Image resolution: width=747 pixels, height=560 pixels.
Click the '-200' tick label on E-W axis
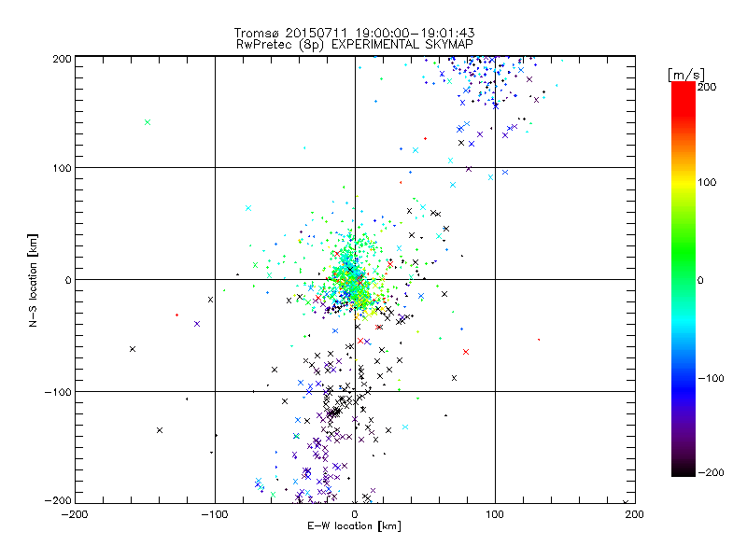(x=75, y=514)
